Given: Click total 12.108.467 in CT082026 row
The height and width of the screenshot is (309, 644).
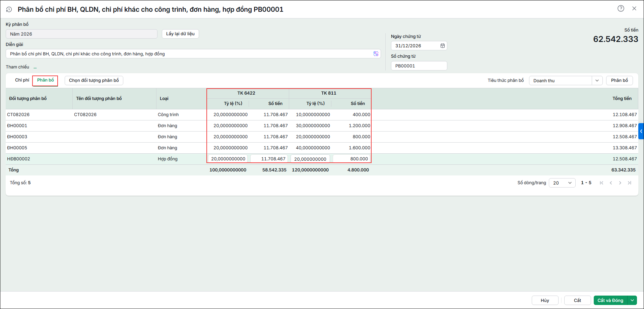Looking at the screenshot, I should pyautogui.click(x=625, y=115).
